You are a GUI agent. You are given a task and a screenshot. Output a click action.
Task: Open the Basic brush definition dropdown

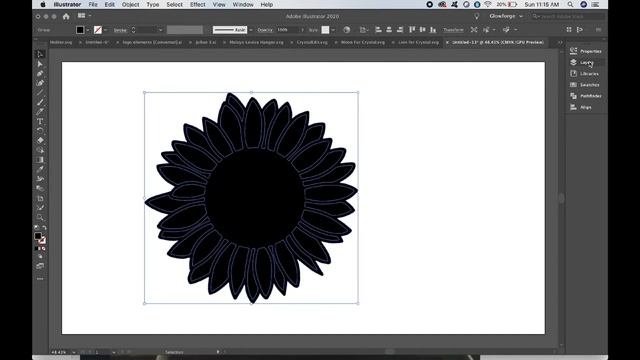(x=251, y=30)
